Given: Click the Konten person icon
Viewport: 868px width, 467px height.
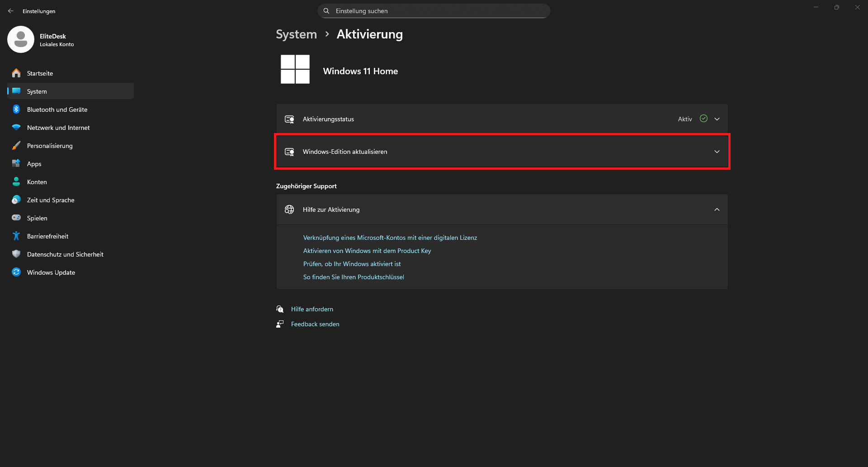Looking at the screenshot, I should point(16,181).
